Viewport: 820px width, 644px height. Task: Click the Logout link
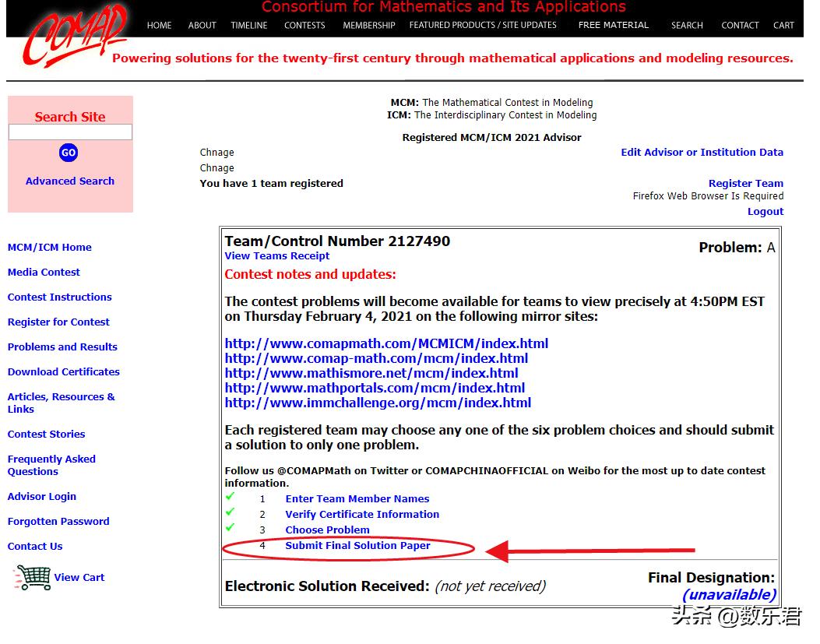(765, 212)
